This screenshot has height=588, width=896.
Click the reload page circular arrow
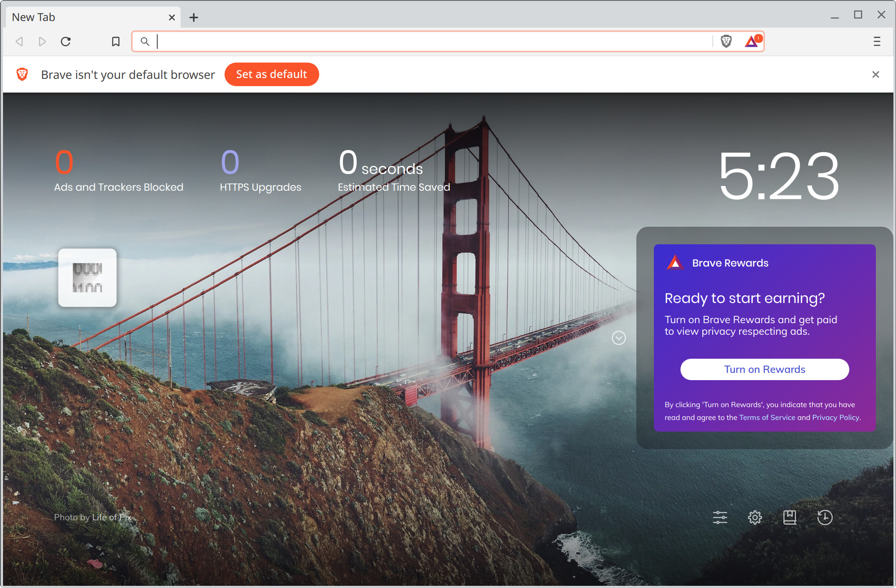click(x=65, y=41)
